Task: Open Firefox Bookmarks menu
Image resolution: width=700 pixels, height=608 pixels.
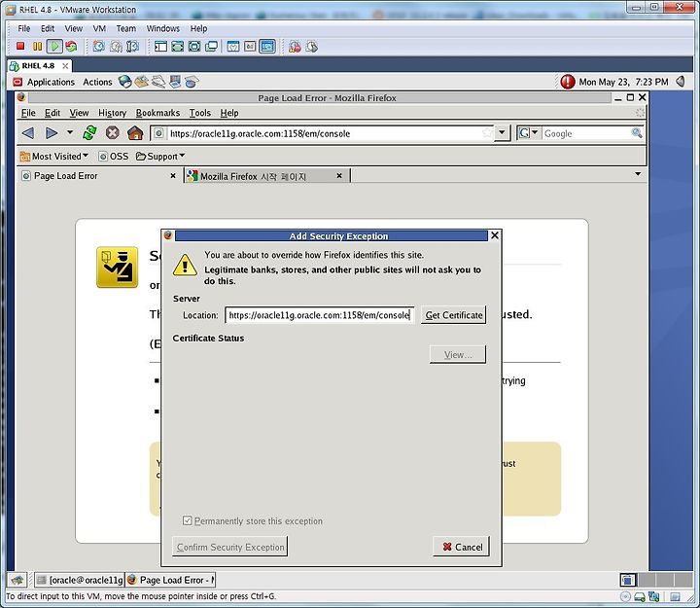Action: pos(157,113)
